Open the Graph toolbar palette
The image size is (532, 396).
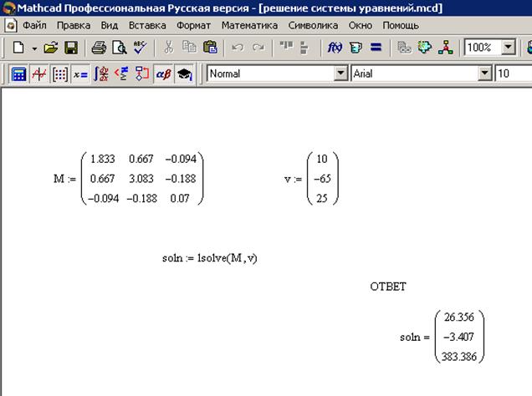pyautogui.click(x=39, y=74)
